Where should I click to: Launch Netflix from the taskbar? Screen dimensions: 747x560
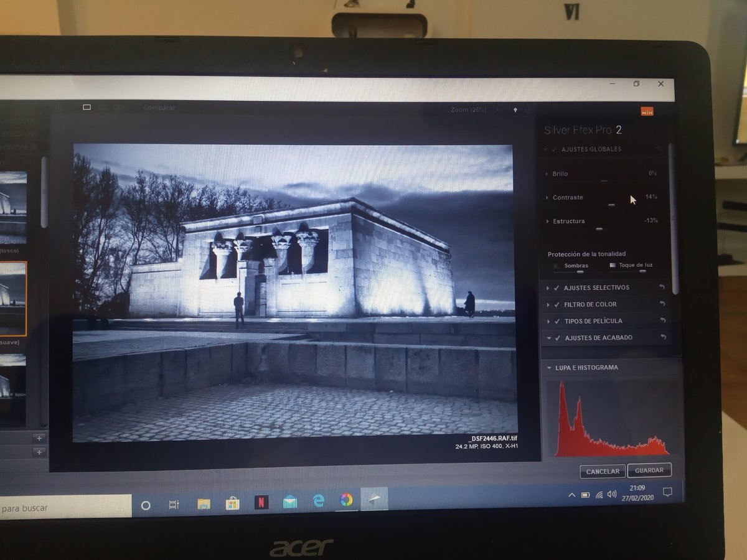[261, 502]
